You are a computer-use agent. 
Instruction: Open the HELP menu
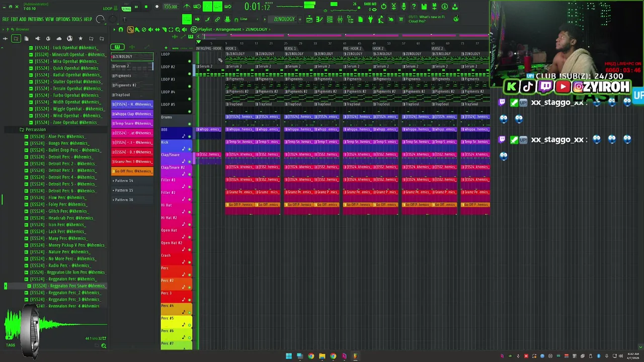tap(88, 19)
